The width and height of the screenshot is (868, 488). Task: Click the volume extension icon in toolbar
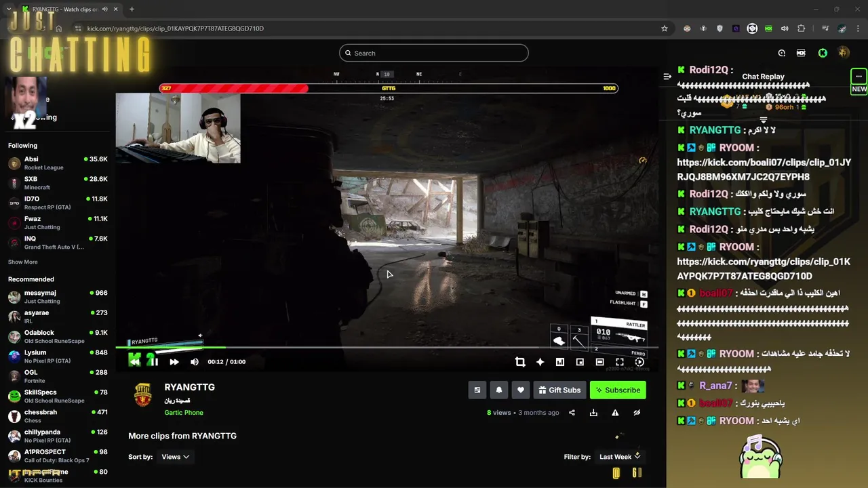tap(785, 28)
